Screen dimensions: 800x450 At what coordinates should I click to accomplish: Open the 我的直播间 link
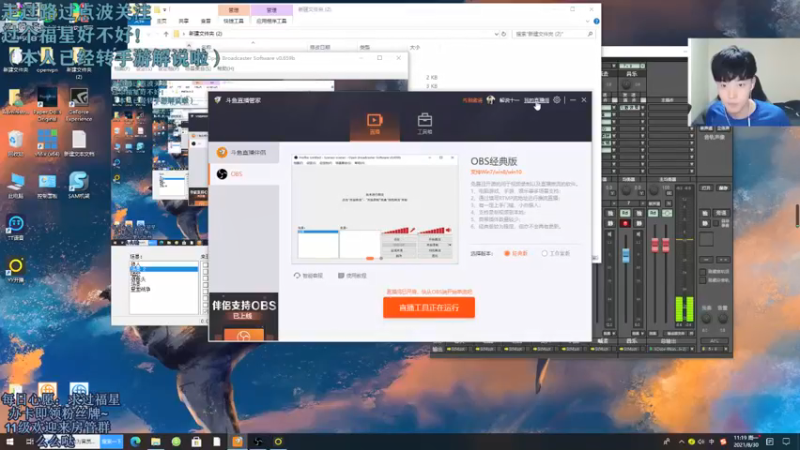(x=536, y=101)
